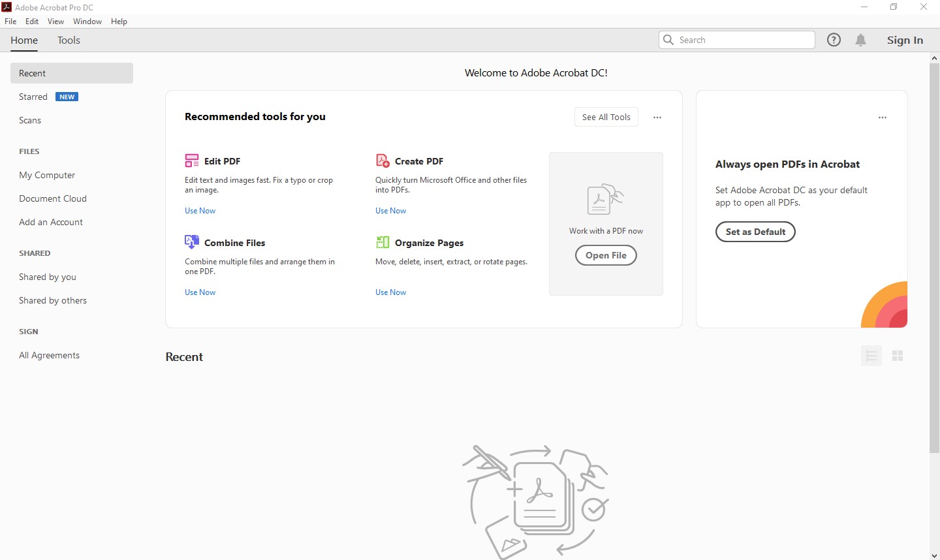This screenshot has height=560, width=940.
Task: Click the Create PDF tool icon
Action: click(383, 161)
